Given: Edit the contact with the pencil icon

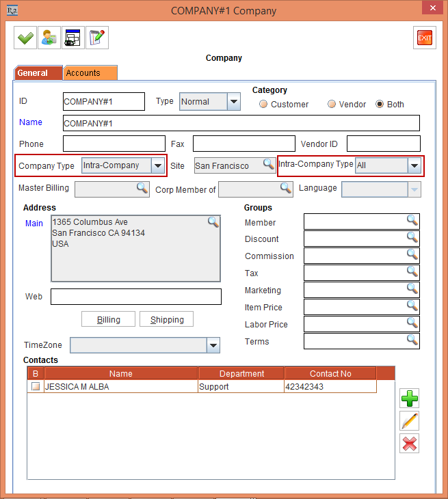Looking at the screenshot, I should [x=410, y=420].
